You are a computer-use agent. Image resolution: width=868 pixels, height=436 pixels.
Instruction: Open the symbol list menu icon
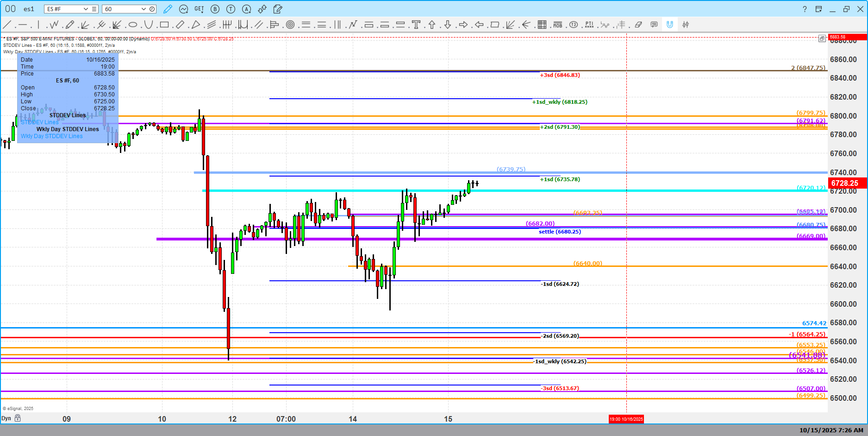(94, 9)
